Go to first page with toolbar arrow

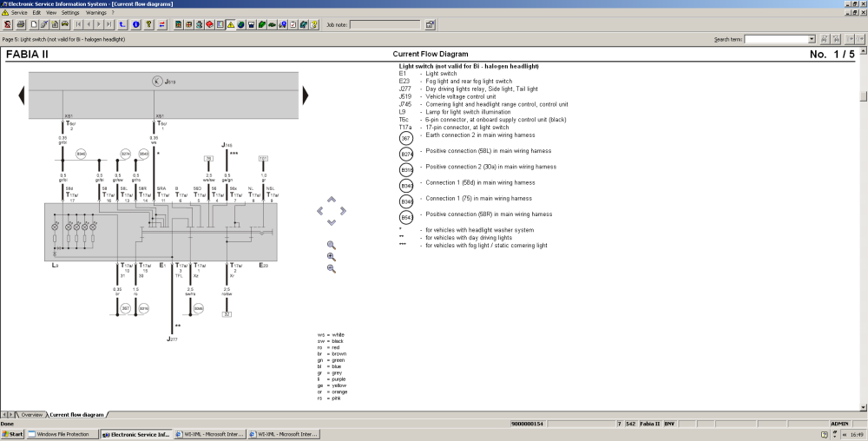click(x=78, y=24)
